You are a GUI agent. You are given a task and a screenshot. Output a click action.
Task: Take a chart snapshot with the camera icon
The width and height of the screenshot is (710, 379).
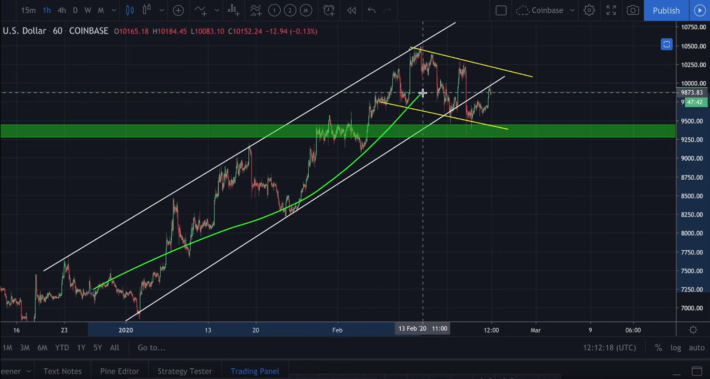[x=633, y=10]
